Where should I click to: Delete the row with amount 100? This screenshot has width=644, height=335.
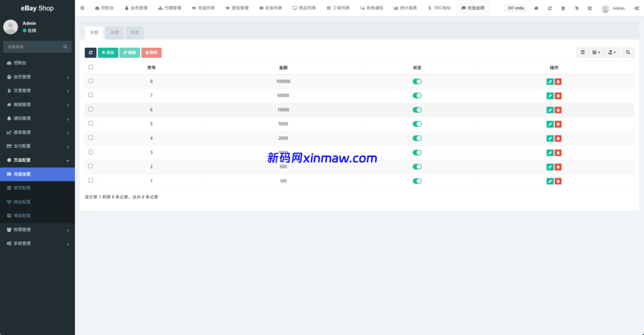(x=558, y=181)
